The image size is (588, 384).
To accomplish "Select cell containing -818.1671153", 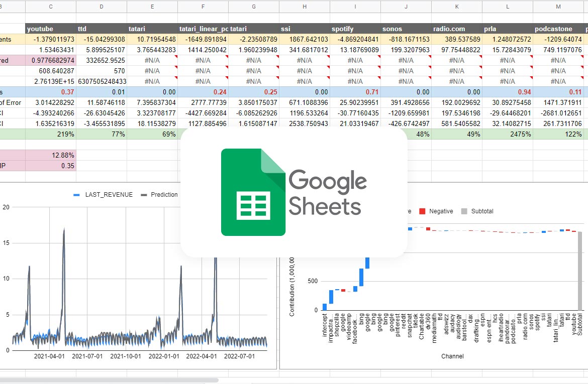I will coord(406,39).
